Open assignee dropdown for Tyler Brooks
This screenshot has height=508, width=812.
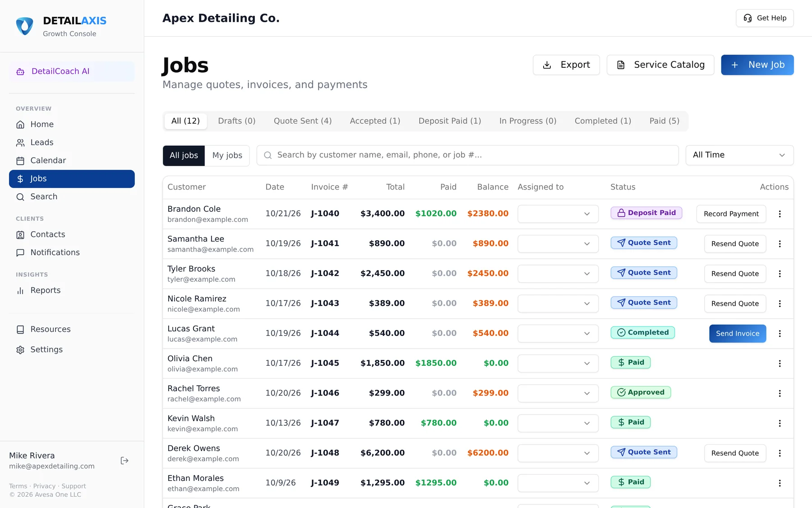click(558, 274)
